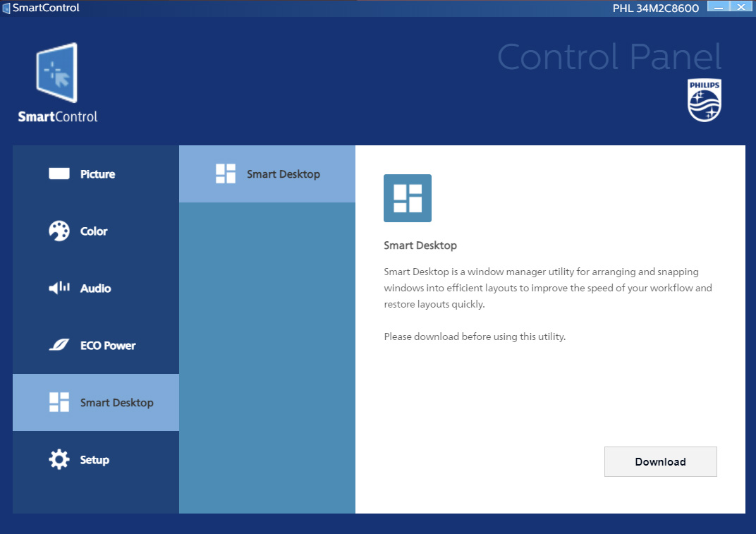
Task: Open Setup via gear icon
Action: 59,459
